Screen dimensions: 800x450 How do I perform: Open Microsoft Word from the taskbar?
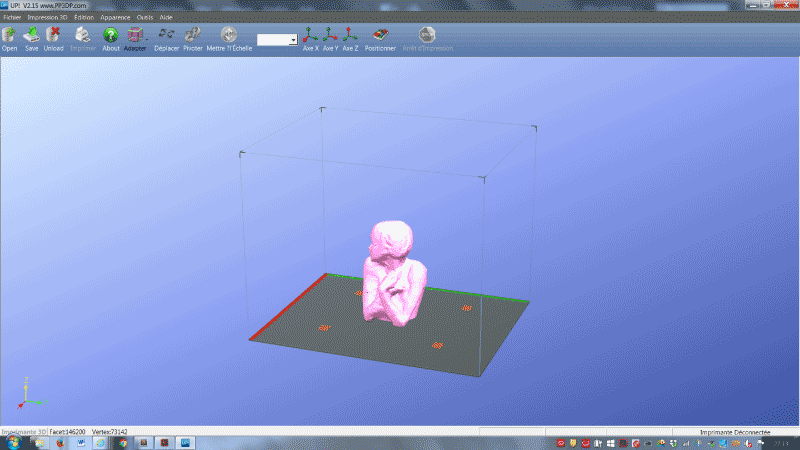[81, 443]
